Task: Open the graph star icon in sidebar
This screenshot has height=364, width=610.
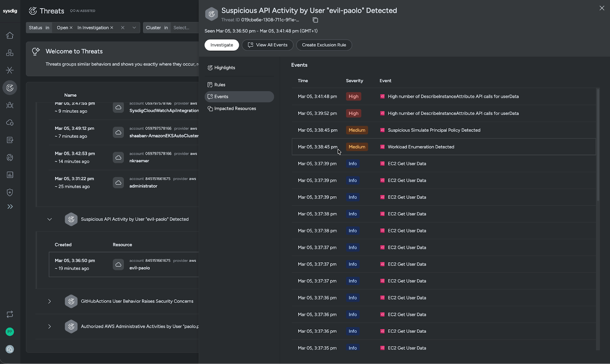Action: (10, 70)
